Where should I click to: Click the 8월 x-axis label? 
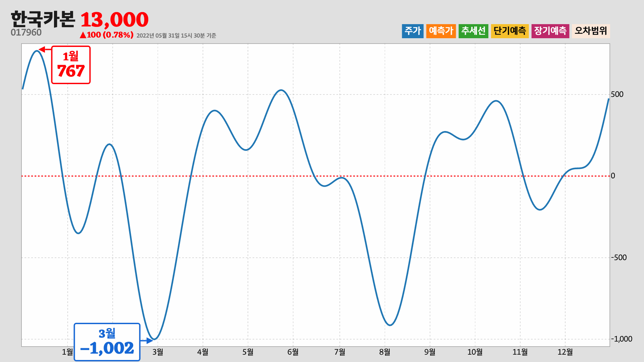tap(385, 352)
